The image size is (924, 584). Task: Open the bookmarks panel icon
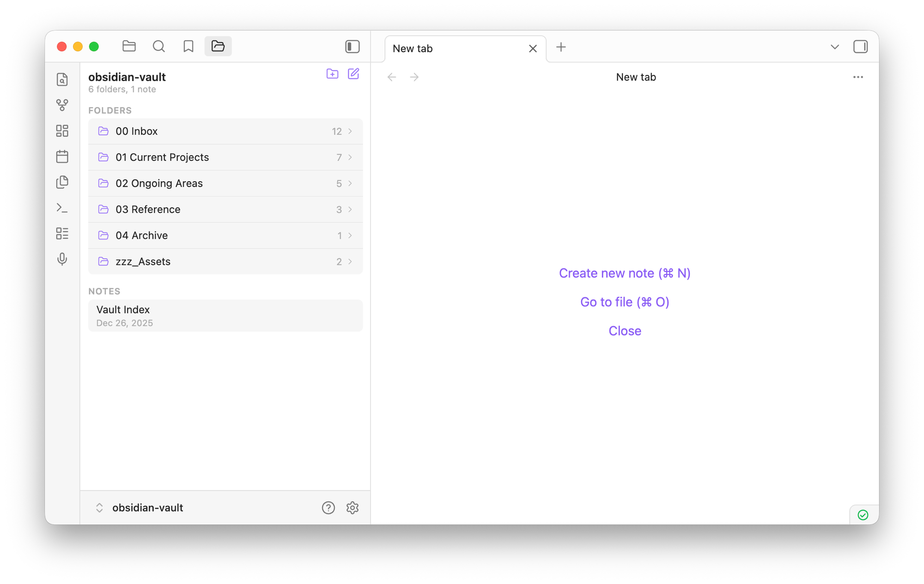pyautogui.click(x=188, y=46)
